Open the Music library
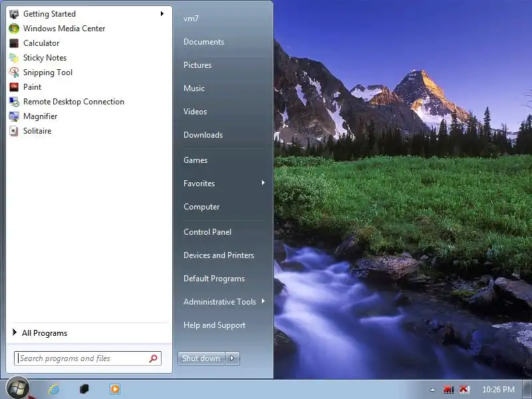This screenshot has height=399, width=532. (x=194, y=88)
